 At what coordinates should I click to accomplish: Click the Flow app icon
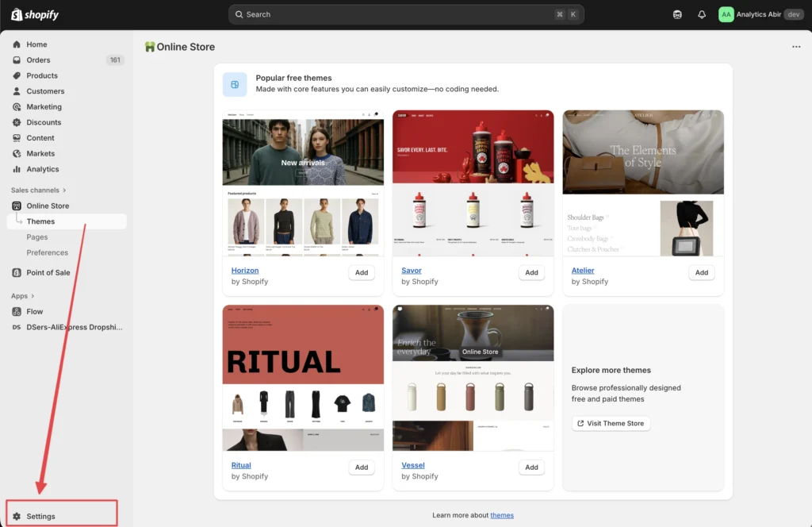(17, 311)
